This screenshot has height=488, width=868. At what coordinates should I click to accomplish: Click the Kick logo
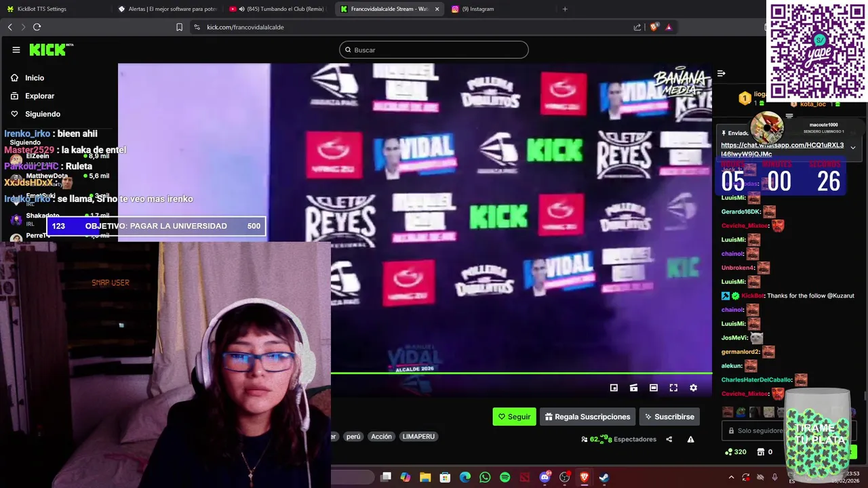(51, 49)
